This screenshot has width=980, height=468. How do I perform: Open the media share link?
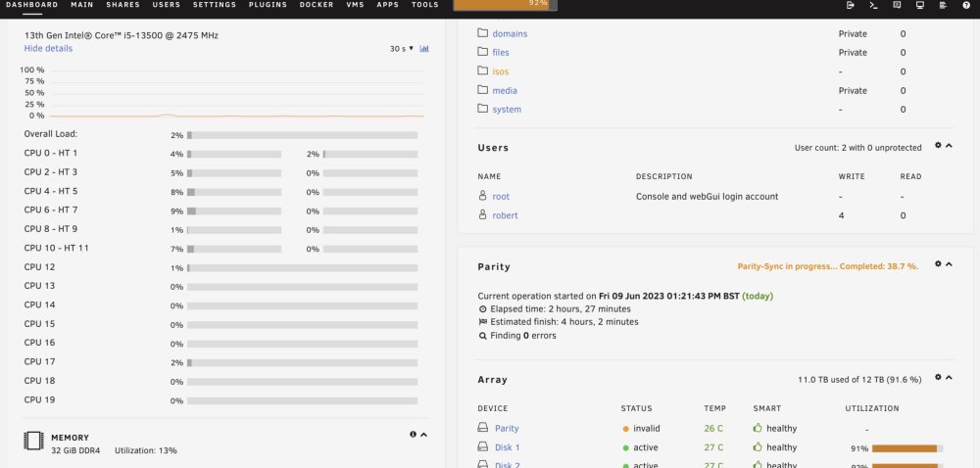tap(505, 90)
